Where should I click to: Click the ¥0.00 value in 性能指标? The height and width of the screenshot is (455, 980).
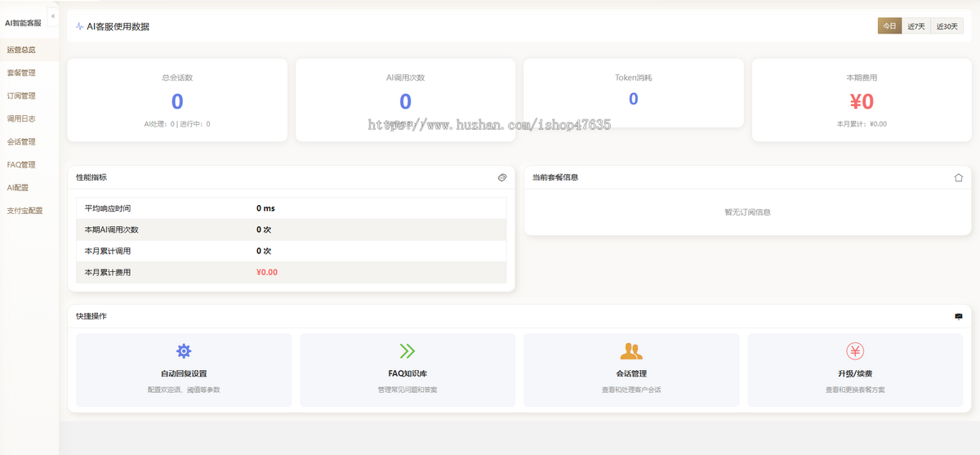coord(267,272)
